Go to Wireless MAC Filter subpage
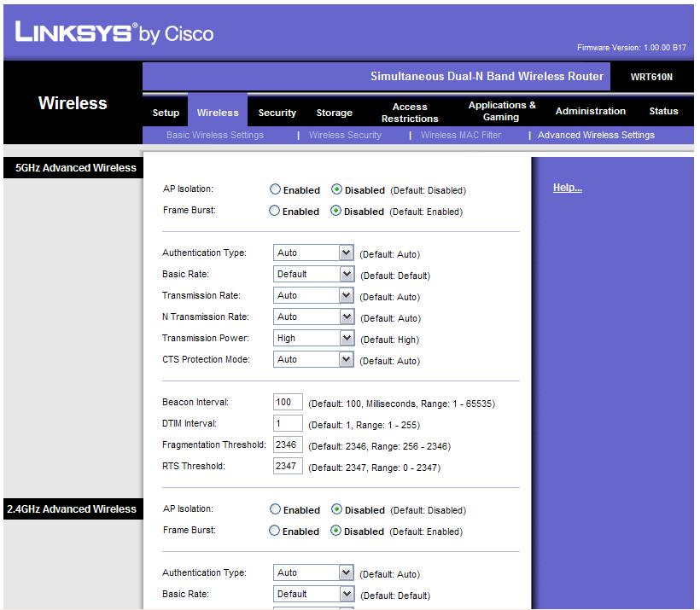 (x=461, y=135)
